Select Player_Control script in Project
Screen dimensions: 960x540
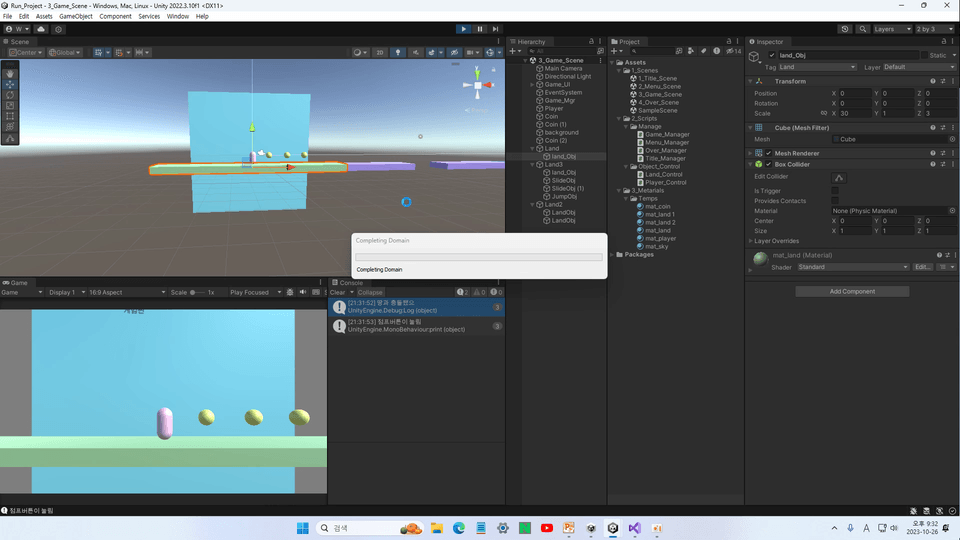[x=666, y=182]
